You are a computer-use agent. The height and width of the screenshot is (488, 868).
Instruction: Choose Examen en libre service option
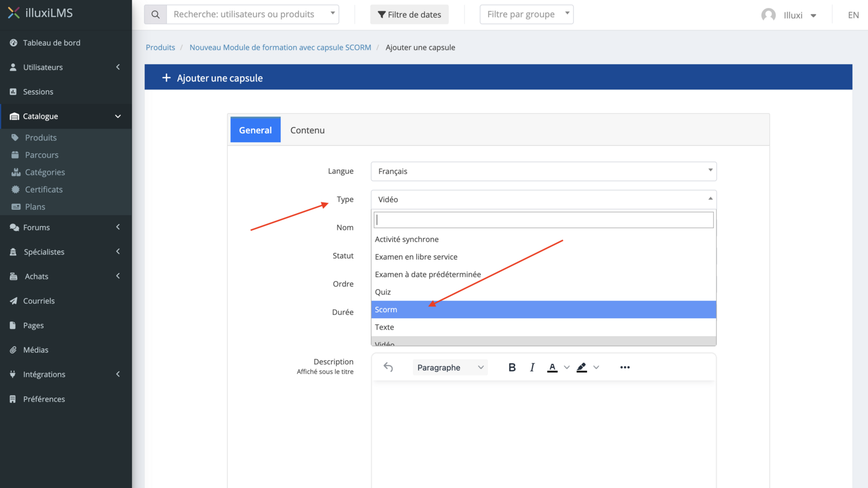(544, 257)
